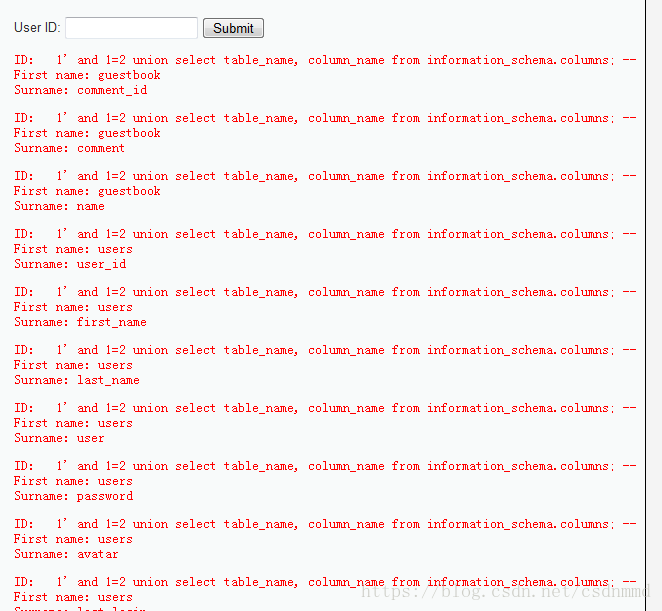This screenshot has width=662, height=611.
Task: Select the "Surname: user" result line
Action: [59, 438]
